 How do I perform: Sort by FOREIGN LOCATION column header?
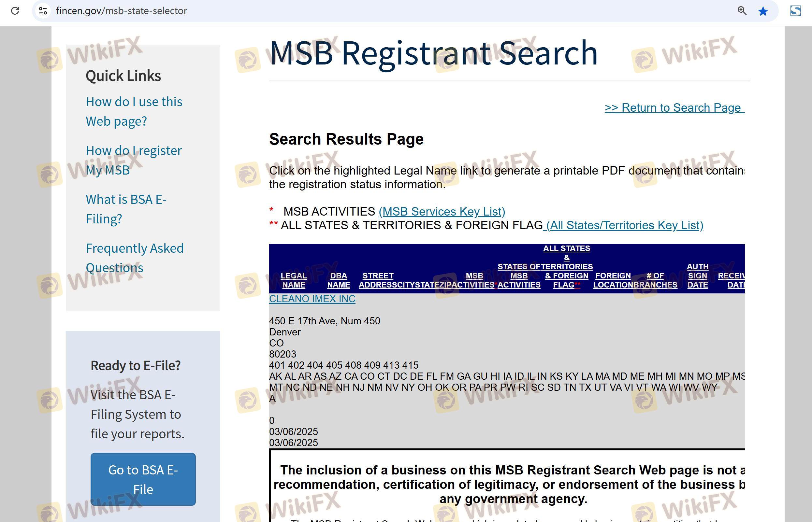[613, 280]
